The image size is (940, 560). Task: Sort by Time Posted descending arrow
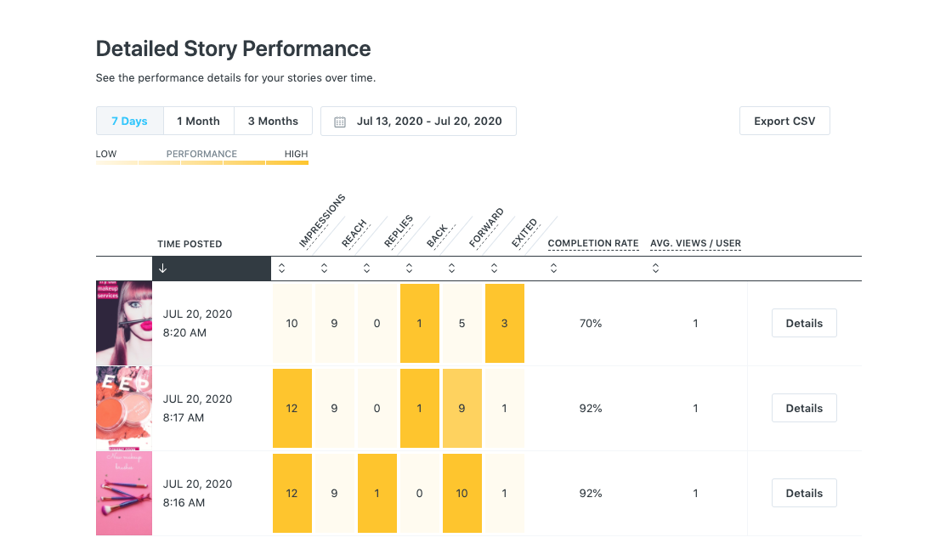tap(162, 269)
